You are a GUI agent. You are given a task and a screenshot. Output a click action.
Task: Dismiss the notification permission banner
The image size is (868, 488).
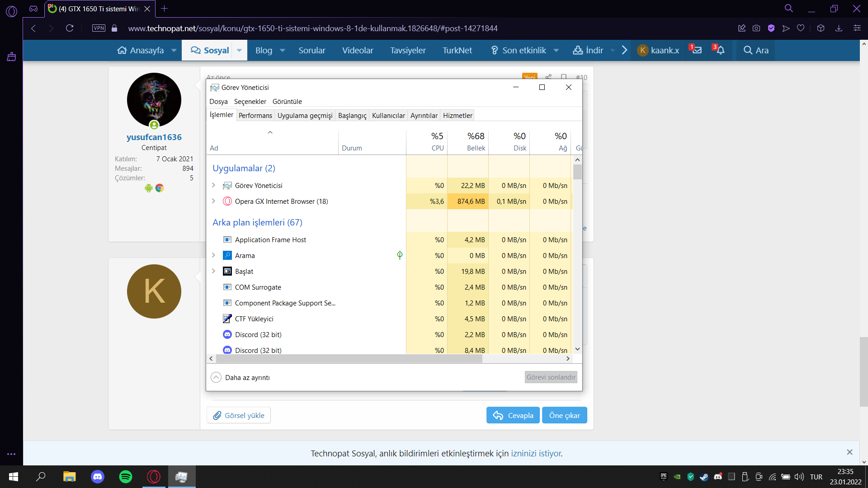(849, 452)
